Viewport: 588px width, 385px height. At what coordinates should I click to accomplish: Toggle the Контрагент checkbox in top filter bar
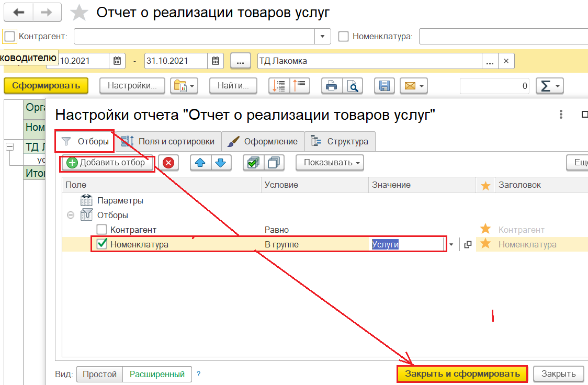point(9,37)
